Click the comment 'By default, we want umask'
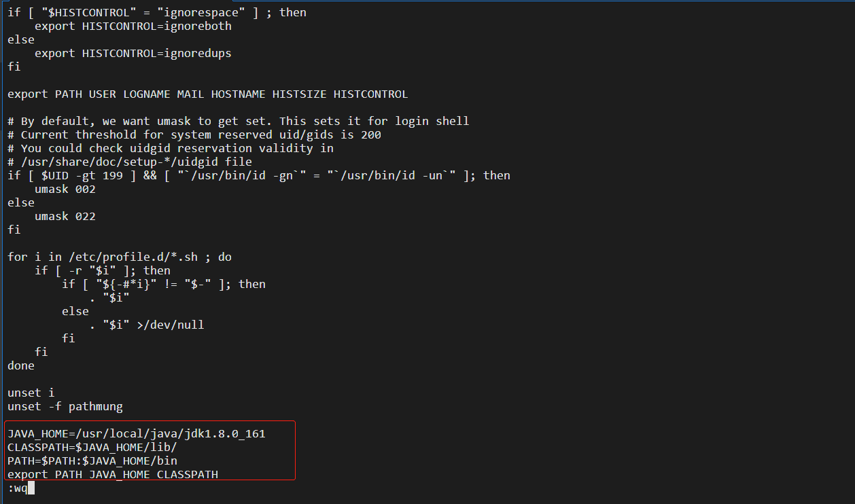Viewport: 855px width, 504px height. [x=239, y=121]
